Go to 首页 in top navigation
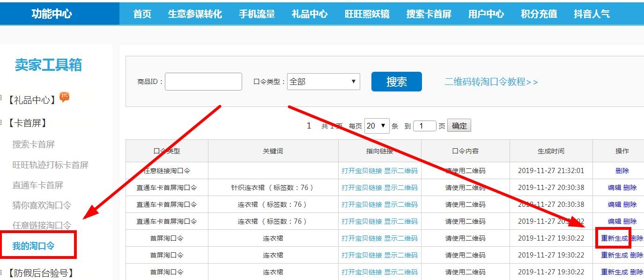This screenshot has width=644, height=280. (x=142, y=14)
